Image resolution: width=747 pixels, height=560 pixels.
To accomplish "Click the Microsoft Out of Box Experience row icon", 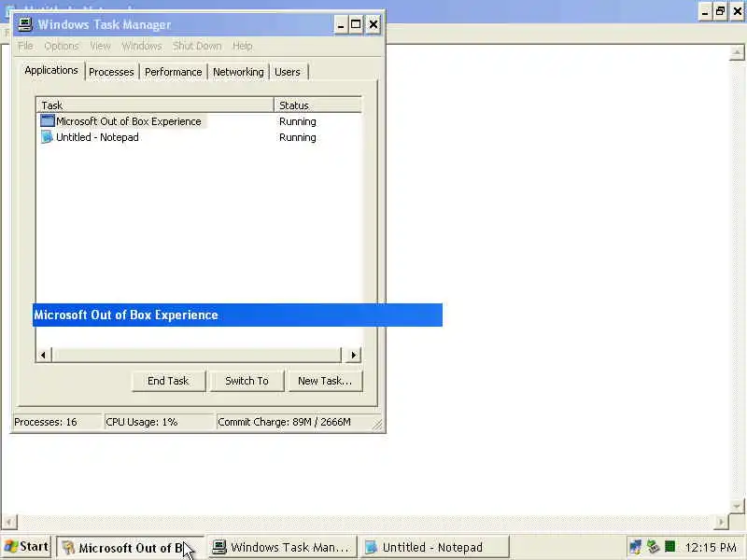I will click(x=48, y=121).
